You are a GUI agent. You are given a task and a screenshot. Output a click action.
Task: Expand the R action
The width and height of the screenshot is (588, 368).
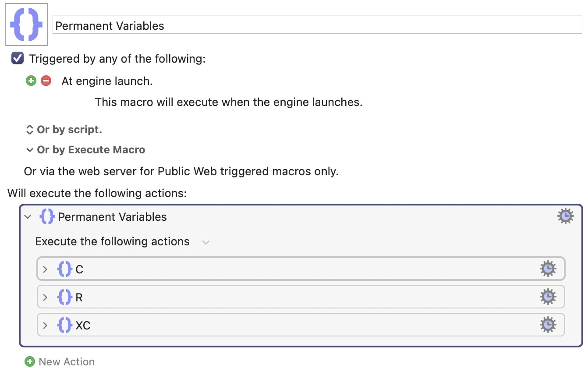[45, 297]
